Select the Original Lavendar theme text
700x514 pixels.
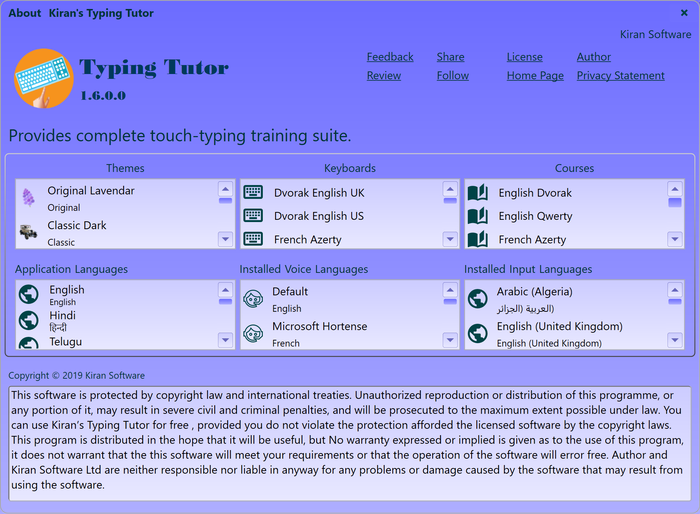[x=91, y=191]
